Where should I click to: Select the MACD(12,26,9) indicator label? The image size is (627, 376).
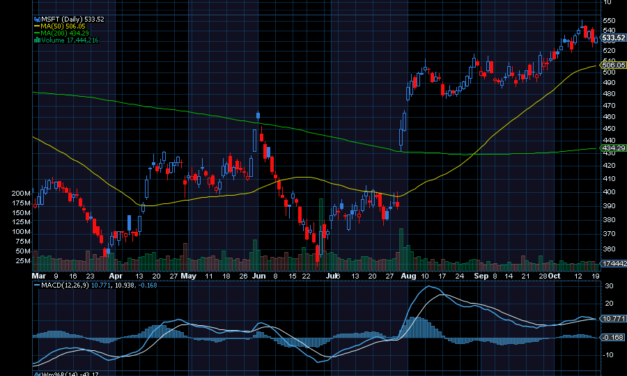click(x=65, y=286)
